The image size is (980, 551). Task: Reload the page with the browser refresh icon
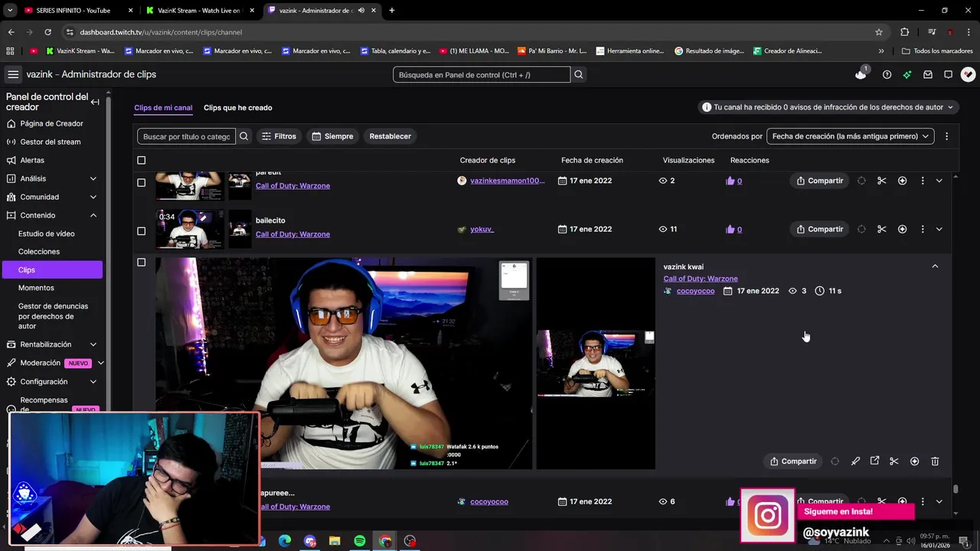pos(47,32)
